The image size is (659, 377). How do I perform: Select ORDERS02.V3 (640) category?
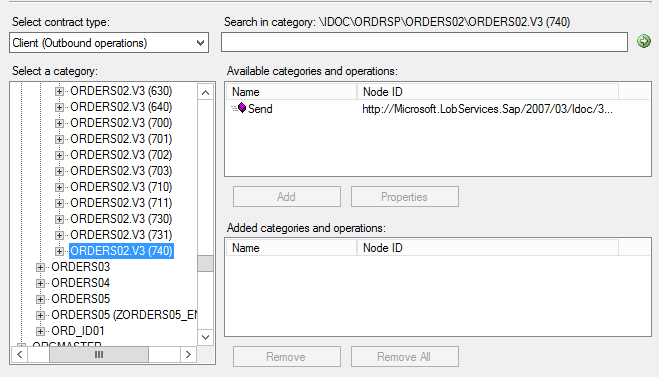(x=121, y=107)
